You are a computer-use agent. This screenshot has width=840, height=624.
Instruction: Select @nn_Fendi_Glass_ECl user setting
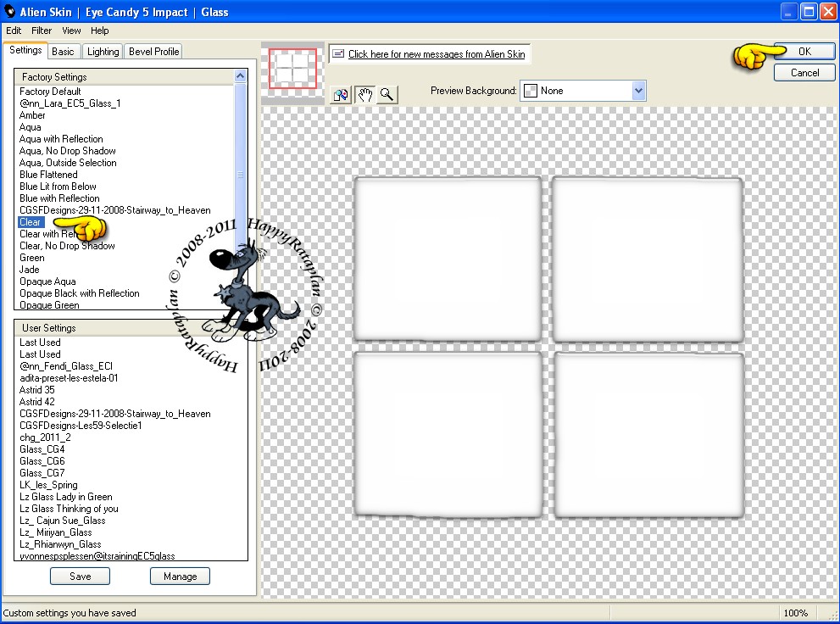66,365
